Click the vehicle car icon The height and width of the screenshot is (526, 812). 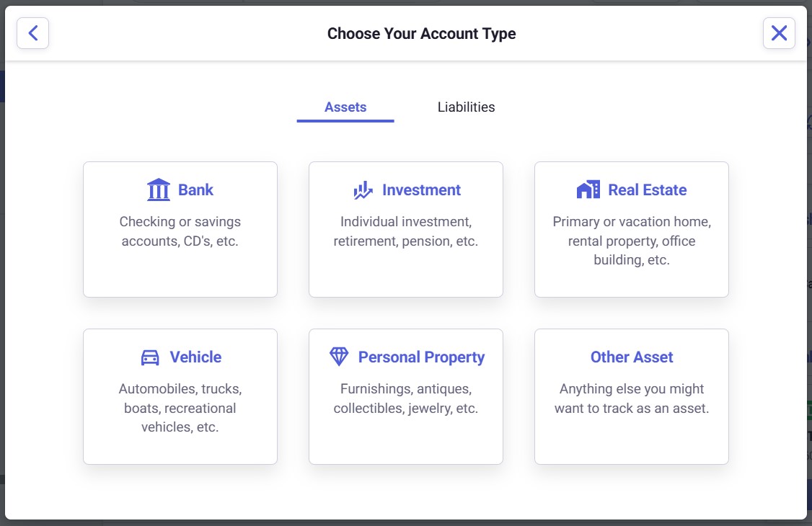(x=150, y=357)
